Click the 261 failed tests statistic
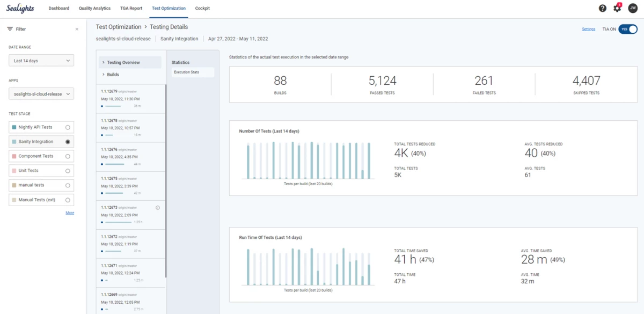 [x=484, y=84]
